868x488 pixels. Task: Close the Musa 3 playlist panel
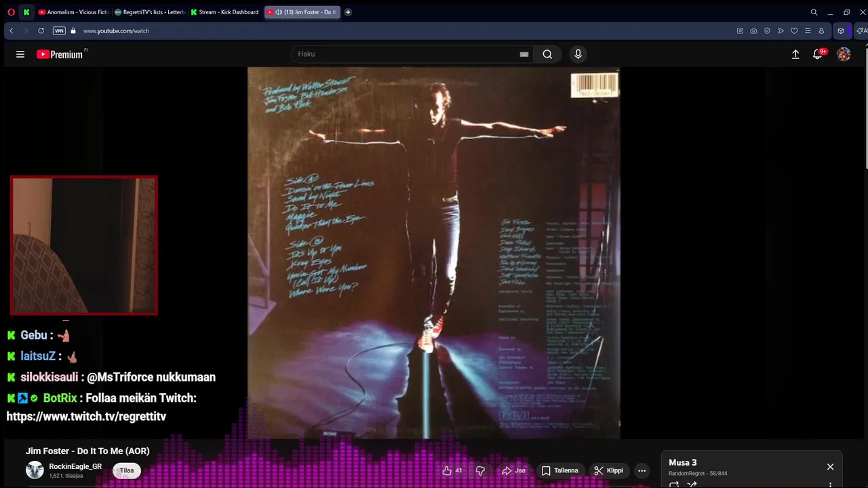[830, 467]
